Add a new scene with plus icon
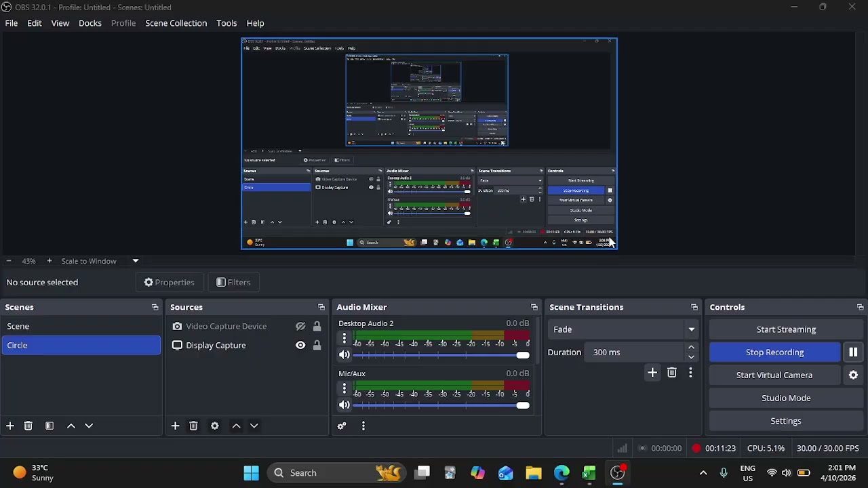The height and width of the screenshot is (488, 868). pyautogui.click(x=10, y=426)
